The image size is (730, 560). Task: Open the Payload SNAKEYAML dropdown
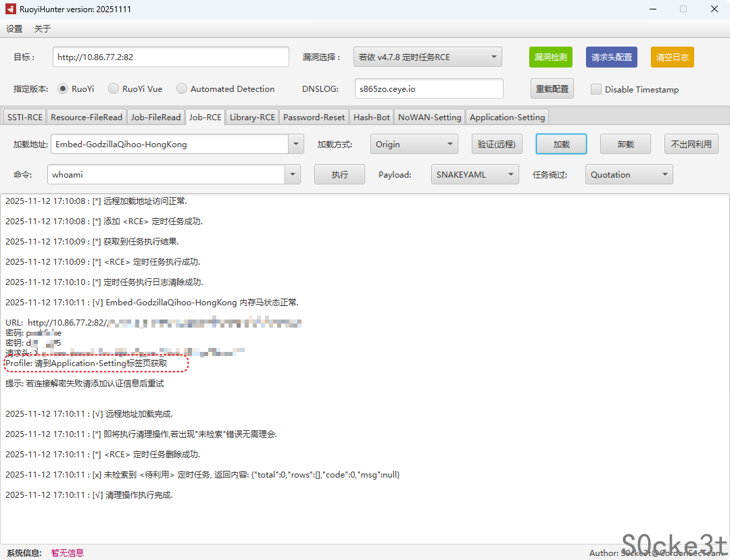pyautogui.click(x=475, y=174)
